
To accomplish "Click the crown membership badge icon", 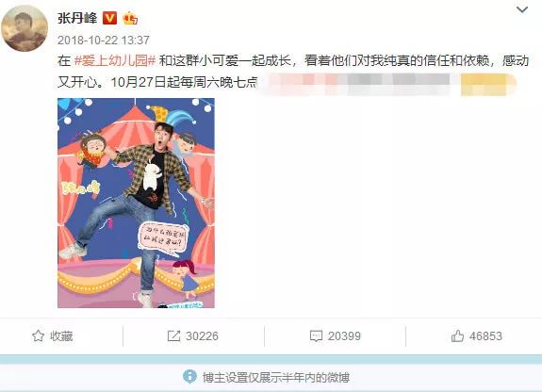I will (130, 18).
